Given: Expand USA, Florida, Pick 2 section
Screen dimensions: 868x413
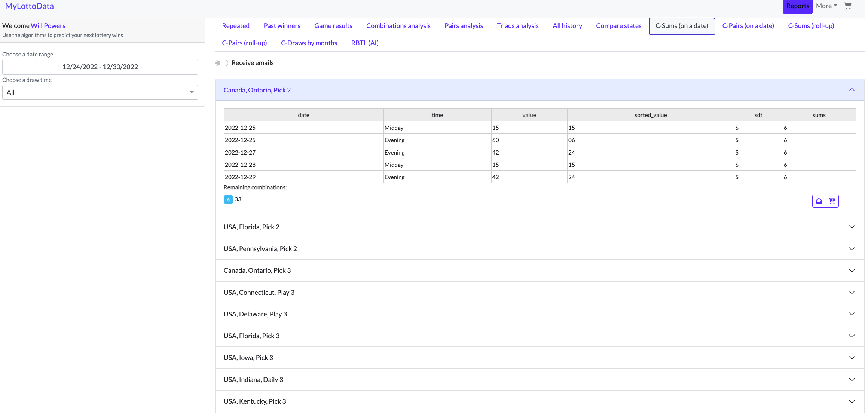Looking at the screenshot, I should 540,227.
